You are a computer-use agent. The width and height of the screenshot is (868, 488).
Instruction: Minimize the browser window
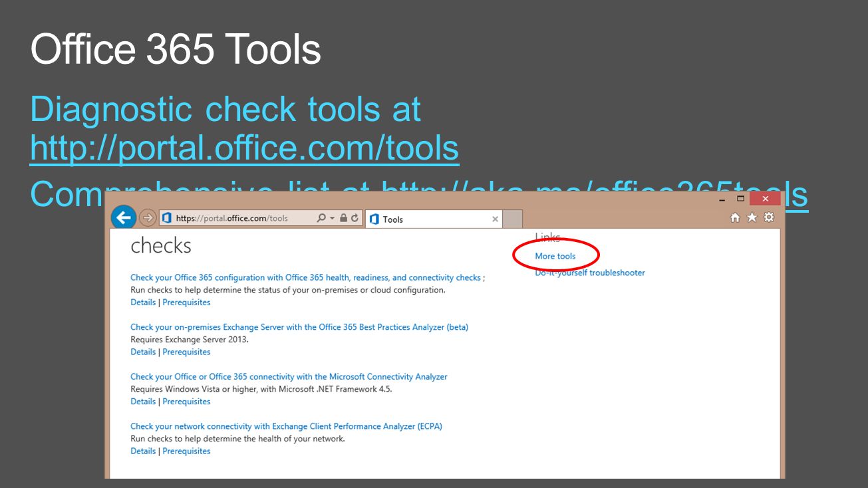[x=723, y=199]
